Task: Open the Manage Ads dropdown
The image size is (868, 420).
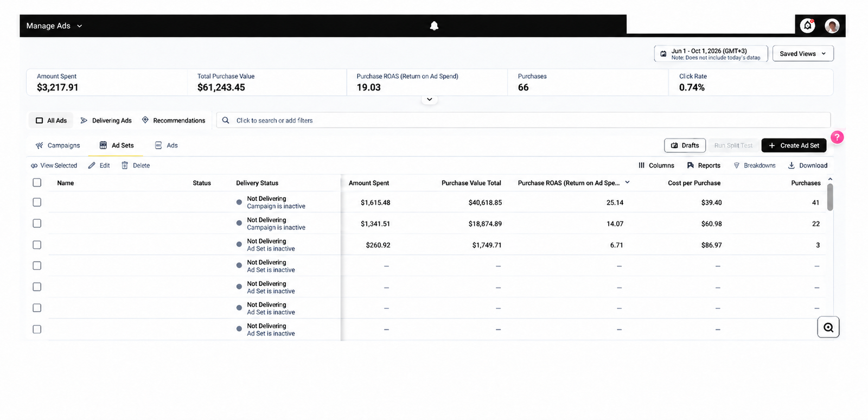Action: click(x=54, y=26)
